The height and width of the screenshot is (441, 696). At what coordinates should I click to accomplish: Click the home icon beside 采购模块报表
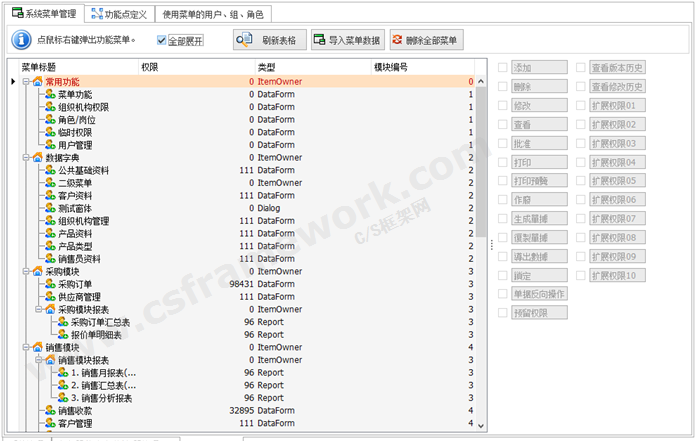pyautogui.click(x=50, y=309)
